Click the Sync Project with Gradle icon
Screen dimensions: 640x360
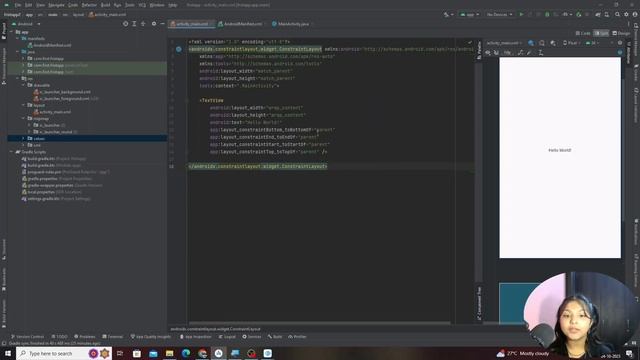click(598, 14)
